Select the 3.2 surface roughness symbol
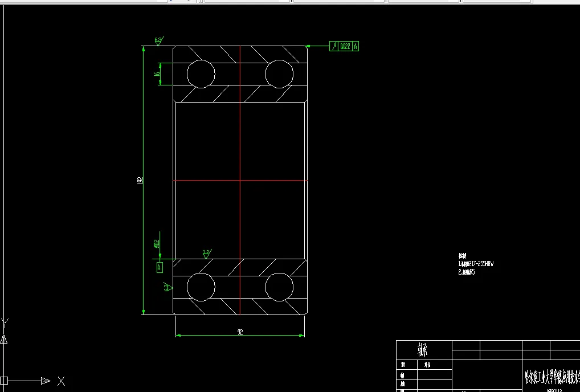Viewport: 580px width, 392px height. [207, 254]
